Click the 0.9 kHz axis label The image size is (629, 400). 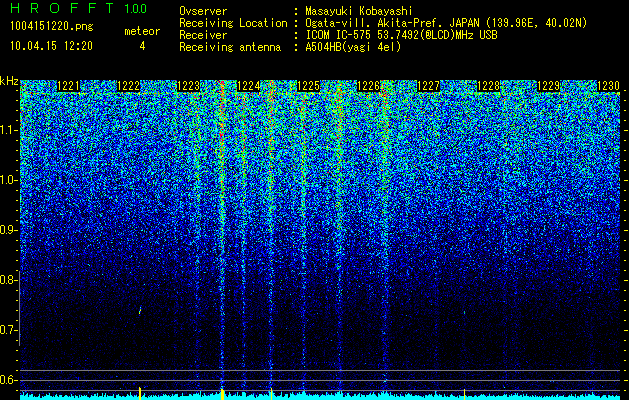coord(8,230)
